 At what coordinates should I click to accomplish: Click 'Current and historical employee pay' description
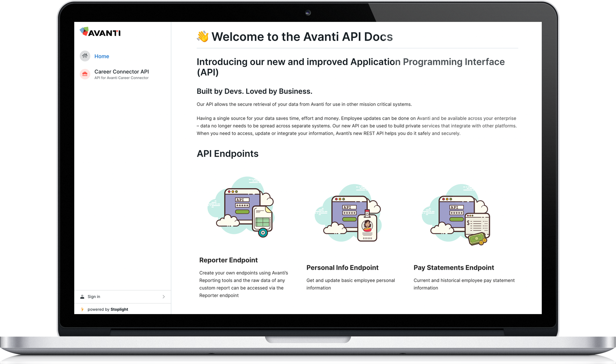[x=464, y=284]
